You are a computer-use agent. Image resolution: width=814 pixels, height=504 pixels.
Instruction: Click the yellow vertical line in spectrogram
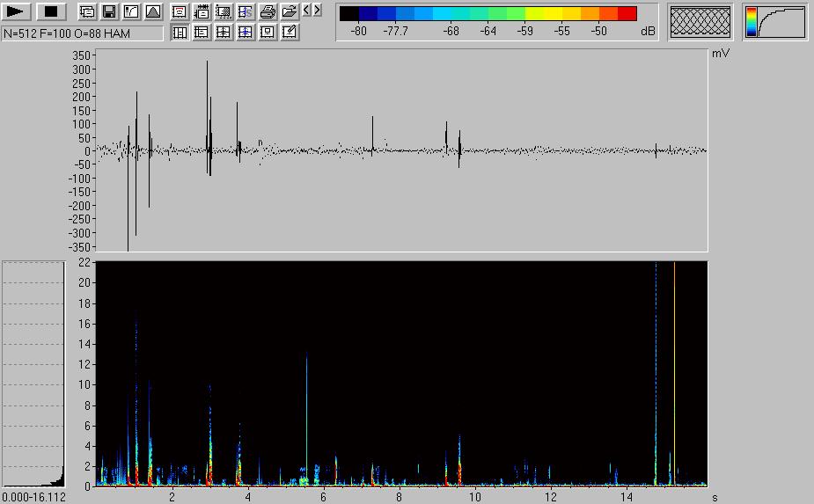click(674, 369)
